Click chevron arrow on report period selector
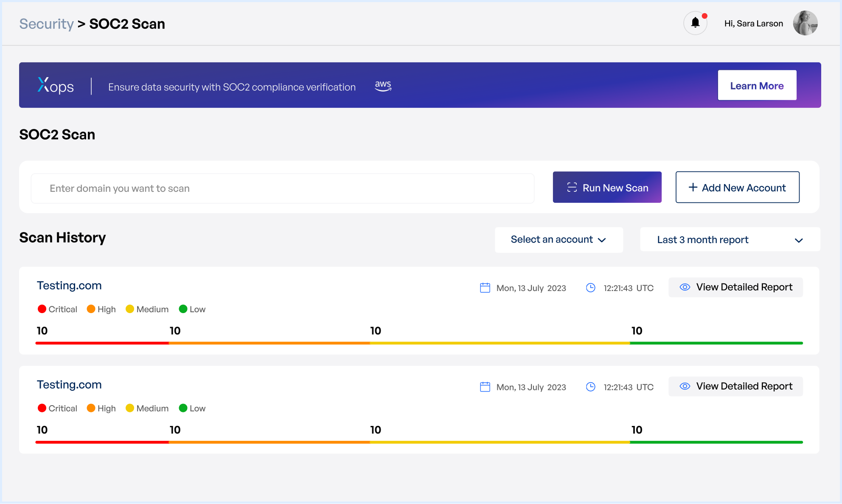Screen dimensions: 842x504 (x=798, y=241)
